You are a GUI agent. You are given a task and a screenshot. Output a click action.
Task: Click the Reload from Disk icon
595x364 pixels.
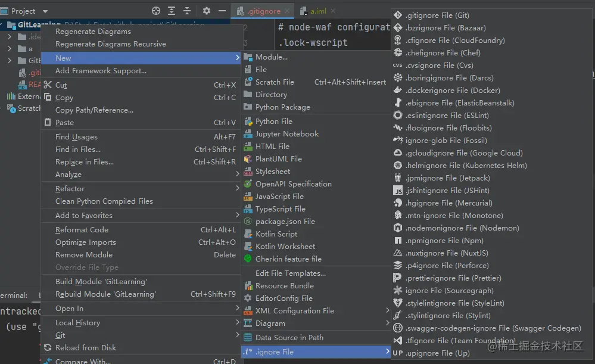coord(48,347)
